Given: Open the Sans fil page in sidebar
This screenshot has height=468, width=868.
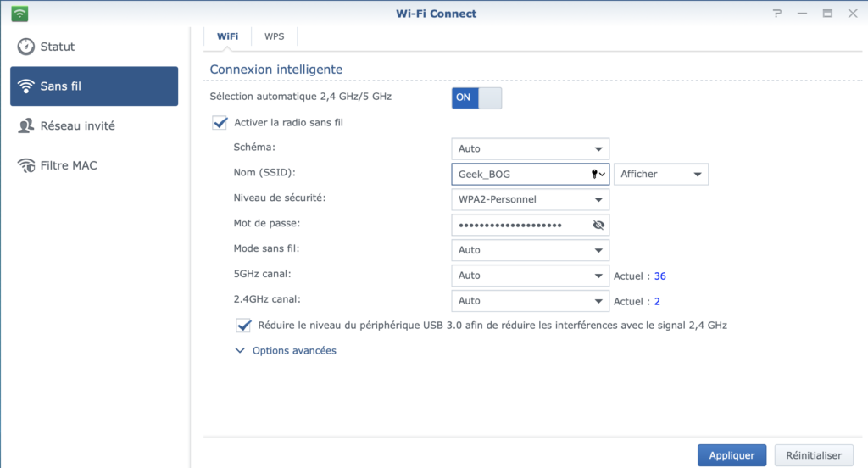Looking at the screenshot, I should 94,86.
